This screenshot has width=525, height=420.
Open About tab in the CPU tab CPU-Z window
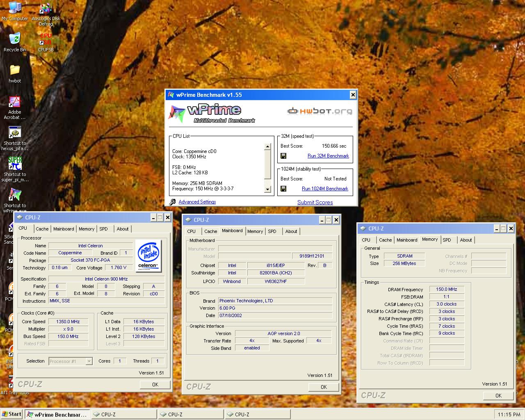tap(123, 229)
